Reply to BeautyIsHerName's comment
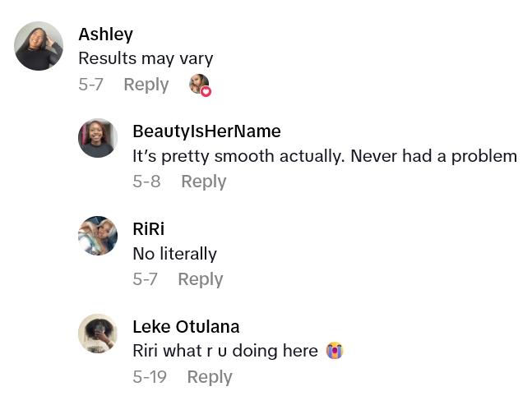The image size is (532, 405). click(x=203, y=182)
